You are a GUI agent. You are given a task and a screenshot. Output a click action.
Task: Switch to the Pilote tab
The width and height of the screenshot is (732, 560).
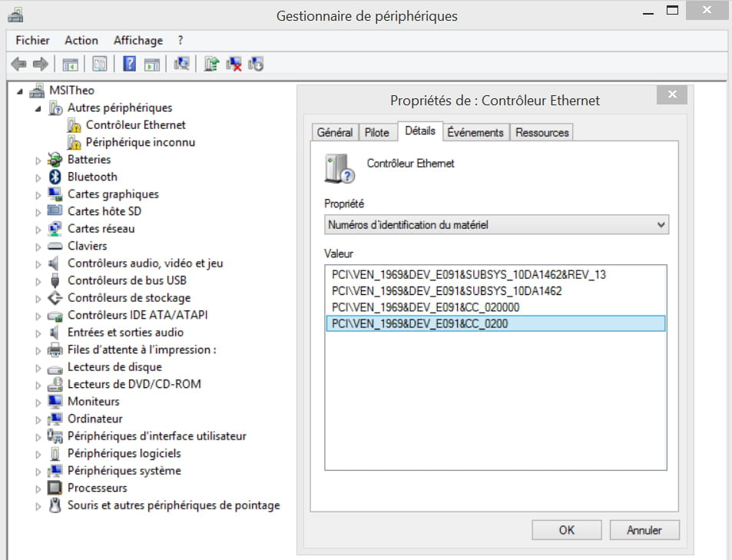point(376,132)
